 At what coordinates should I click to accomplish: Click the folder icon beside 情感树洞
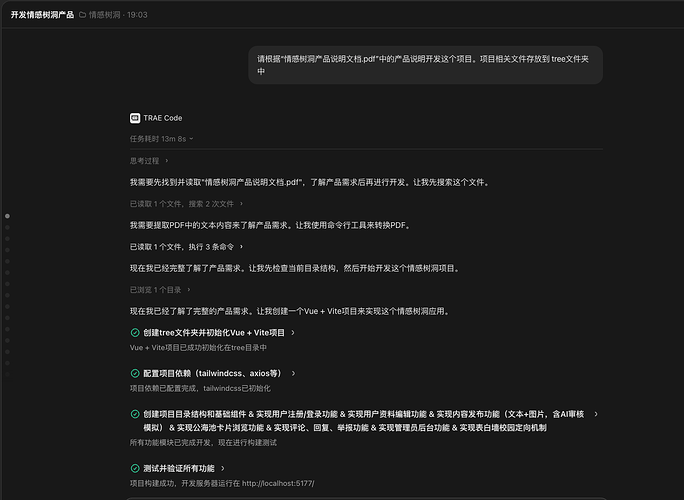(82, 15)
